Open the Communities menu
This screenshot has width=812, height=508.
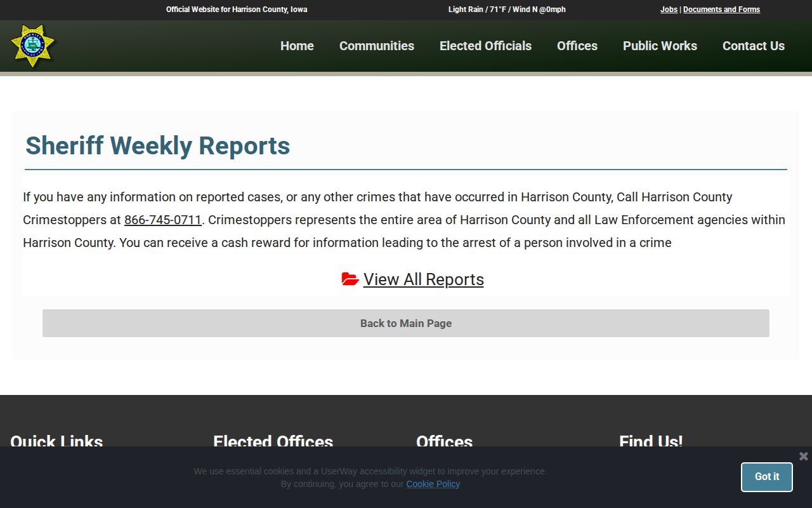click(x=377, y=46)
